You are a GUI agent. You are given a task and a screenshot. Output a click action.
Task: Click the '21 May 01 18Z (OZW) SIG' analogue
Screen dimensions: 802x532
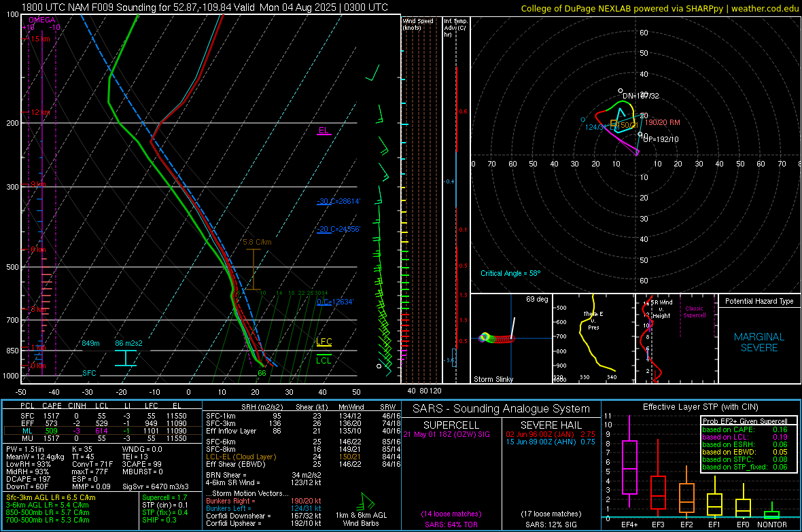pyautogui.click(x=447, y=434)
